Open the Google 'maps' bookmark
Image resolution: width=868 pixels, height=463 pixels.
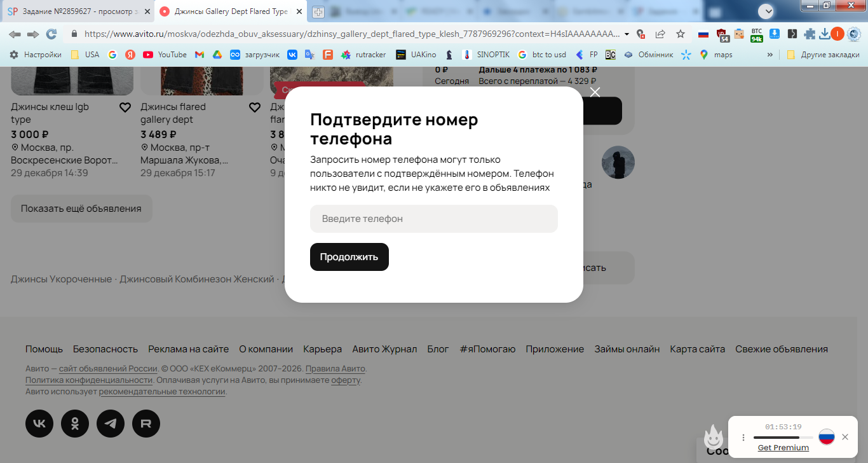(716, 55)
